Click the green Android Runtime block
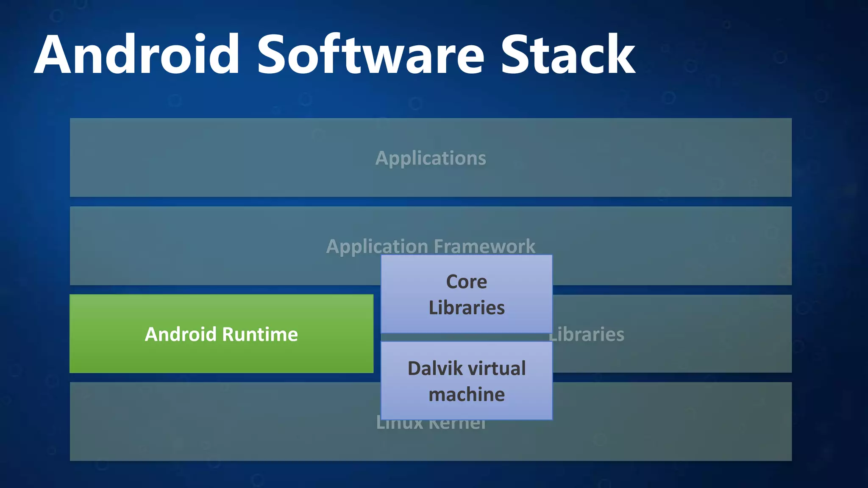The width and height of the screenshot is (868, 488). (x=221, y=334)
